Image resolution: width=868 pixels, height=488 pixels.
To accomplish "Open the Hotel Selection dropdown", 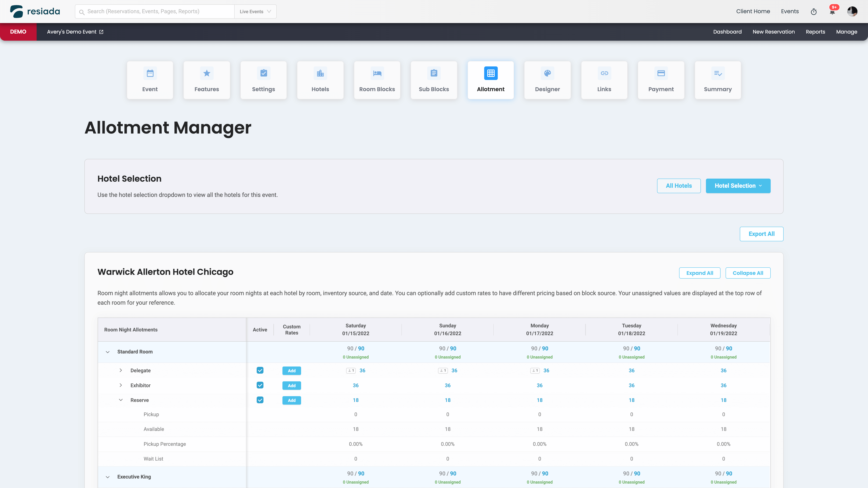I will click(738, 186).
